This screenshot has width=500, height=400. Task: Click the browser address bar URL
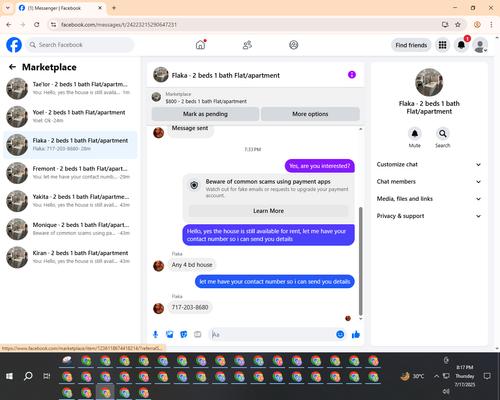[119, 25]
